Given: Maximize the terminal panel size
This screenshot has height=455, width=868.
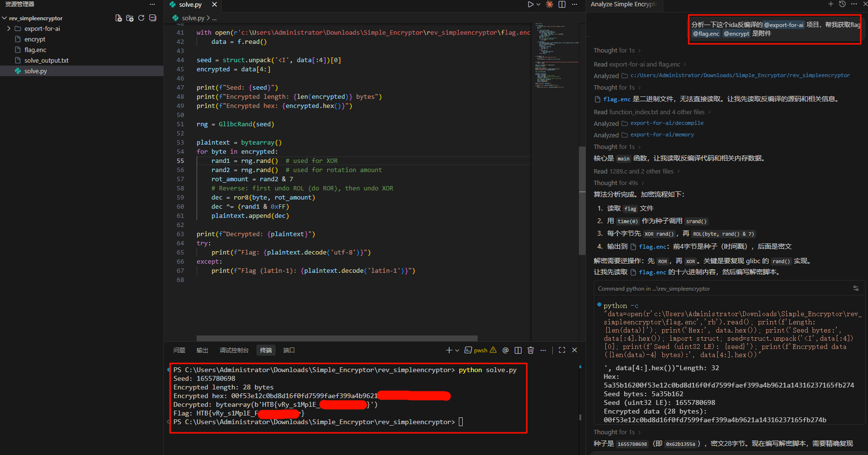Looking at the screenshot, I should click(x=562, y=350).
